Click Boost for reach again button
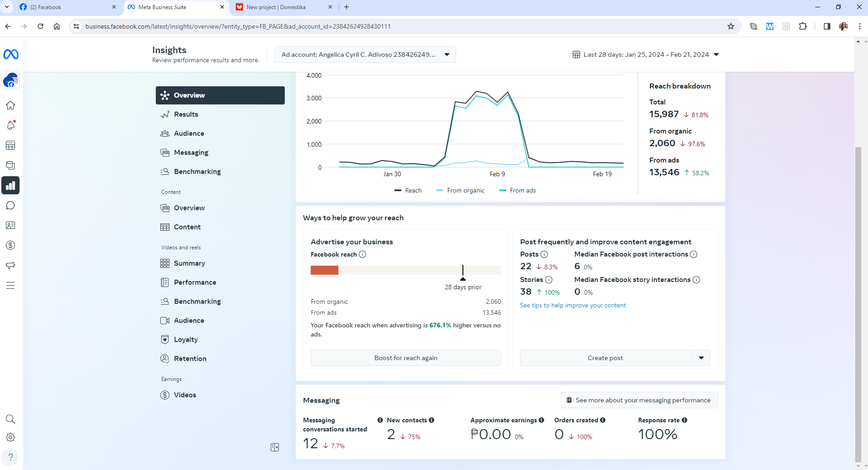 point(406,358)
